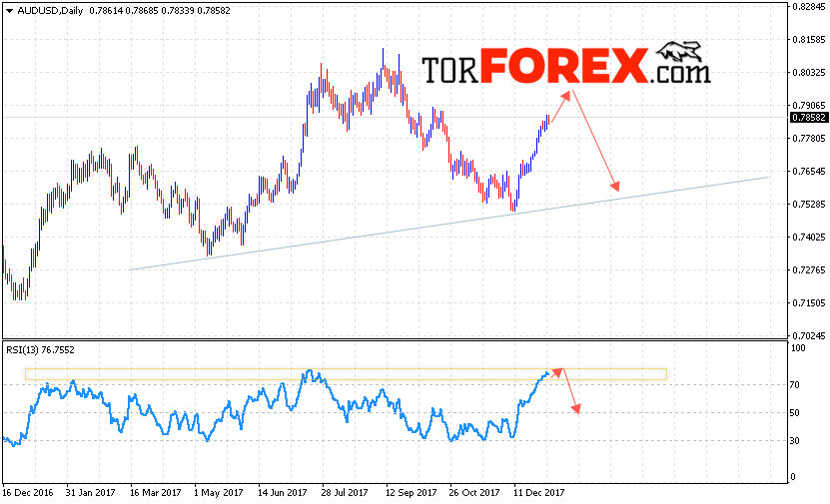
Task: Select the current price label 0.78582
Action: [808, 118]
